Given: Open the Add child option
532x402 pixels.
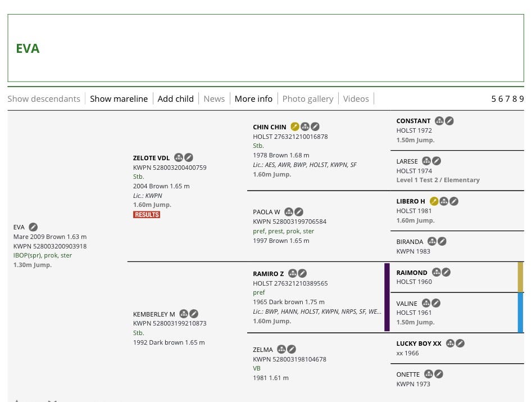Looking at the screenshot, I should (x=175, y=99).
